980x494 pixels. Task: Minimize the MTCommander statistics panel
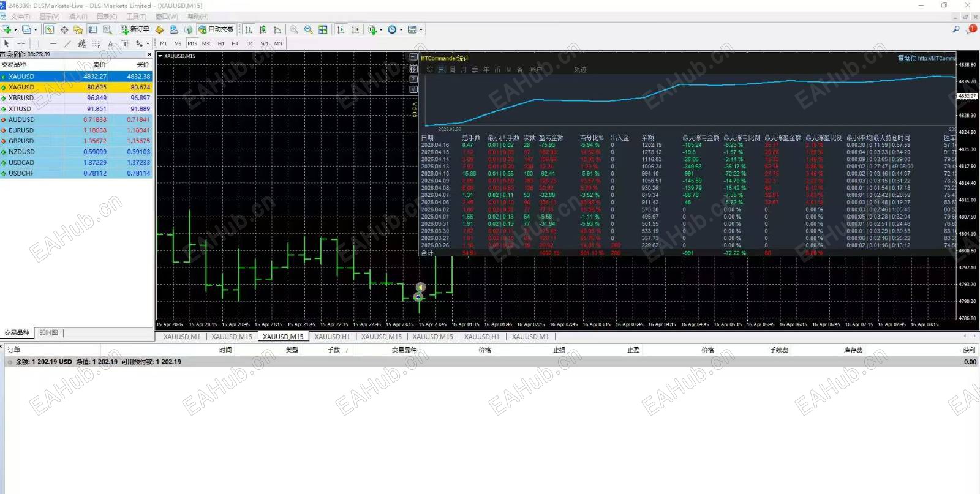click(x=413, y=58)
